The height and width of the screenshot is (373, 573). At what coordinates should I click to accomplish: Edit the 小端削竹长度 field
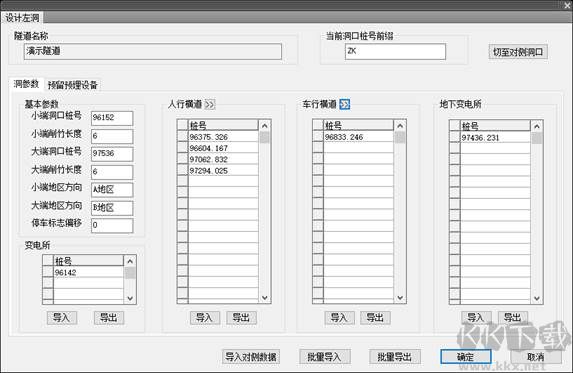[x=112, y=136]
